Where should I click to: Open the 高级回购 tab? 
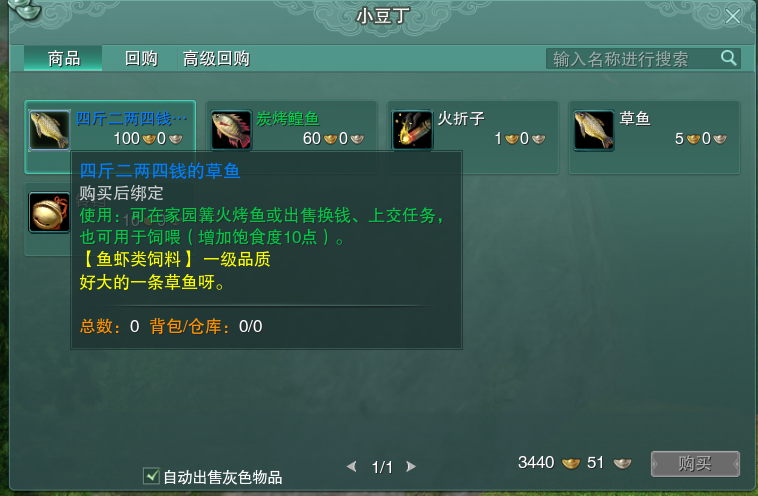[x=216, y=58]
